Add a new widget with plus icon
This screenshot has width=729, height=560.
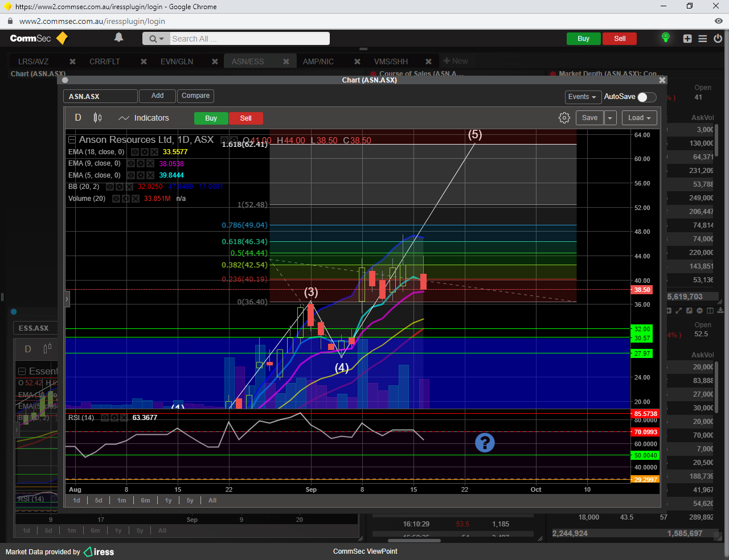687,39
